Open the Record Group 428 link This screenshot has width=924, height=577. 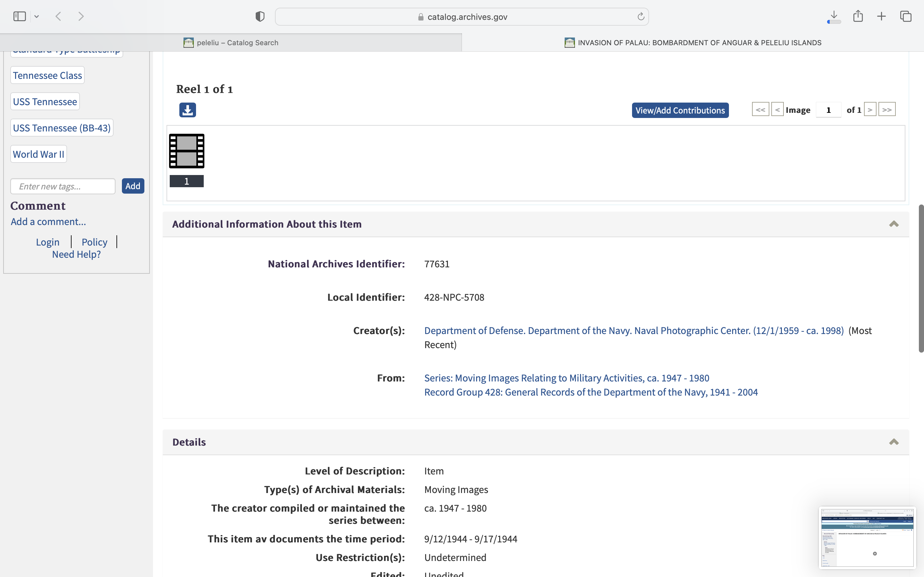[x=591, y=392]
